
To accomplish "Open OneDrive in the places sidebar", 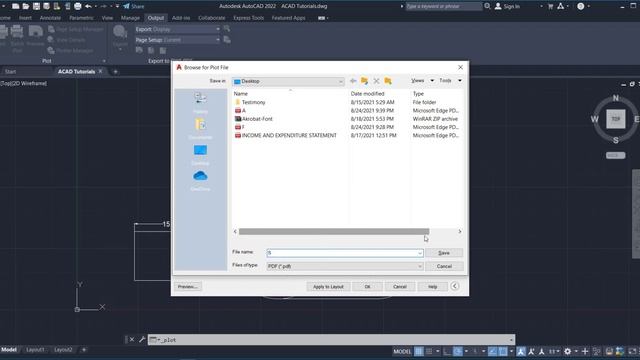I will click(x=200, y=181).
